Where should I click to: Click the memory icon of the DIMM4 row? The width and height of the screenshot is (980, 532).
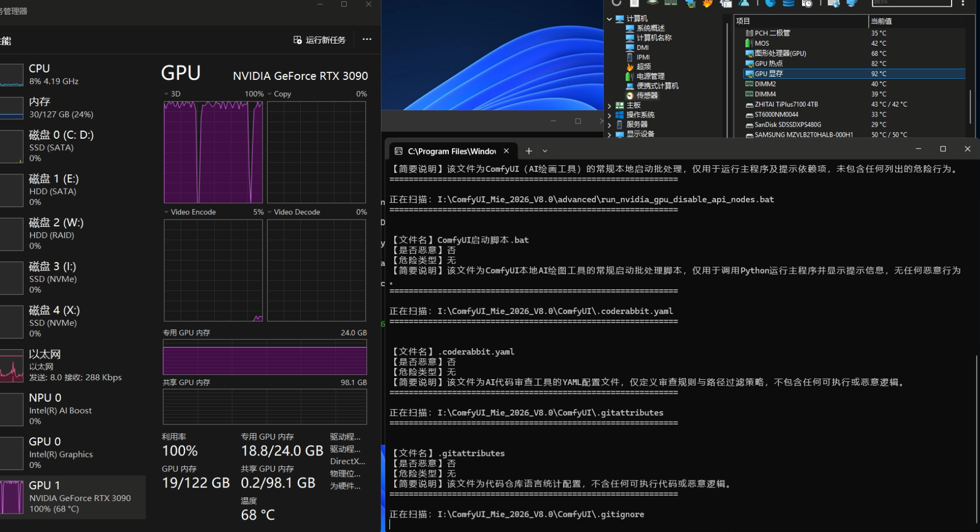pos(750,94)
